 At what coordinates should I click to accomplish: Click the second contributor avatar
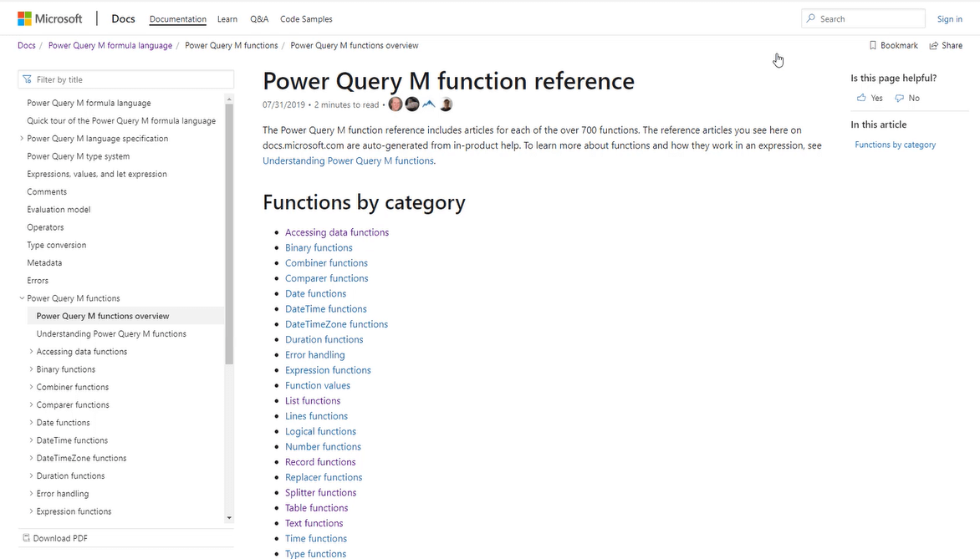tap(412, 104)
